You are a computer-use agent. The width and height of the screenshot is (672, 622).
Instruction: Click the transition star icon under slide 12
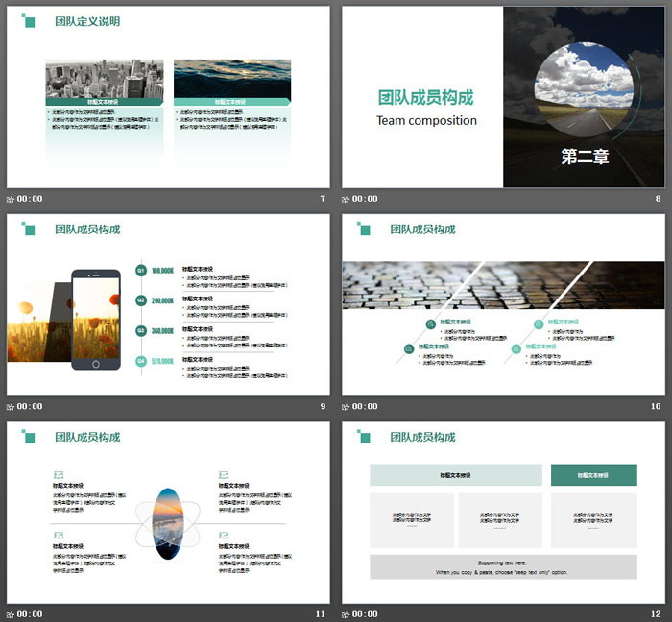[346, 614]
